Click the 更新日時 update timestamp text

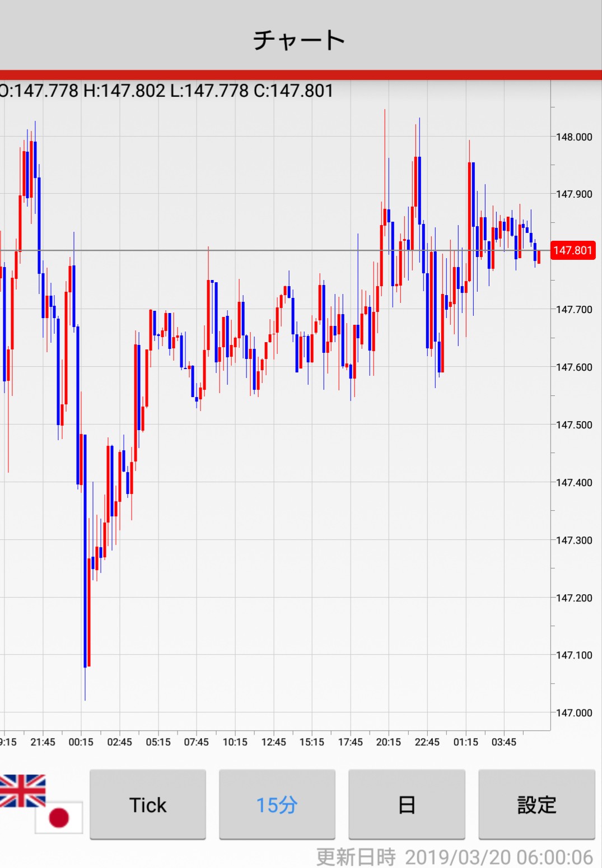point(454,857)
